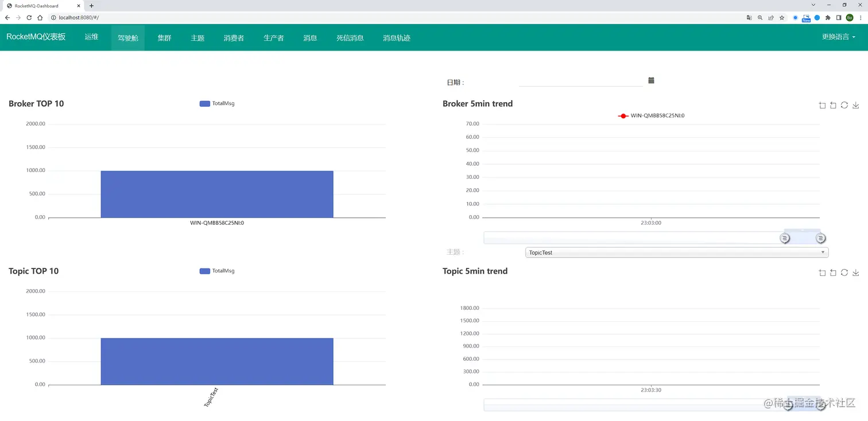
Task: Close the RocketMQ-Dashboard tab
Action: point(79,6)
